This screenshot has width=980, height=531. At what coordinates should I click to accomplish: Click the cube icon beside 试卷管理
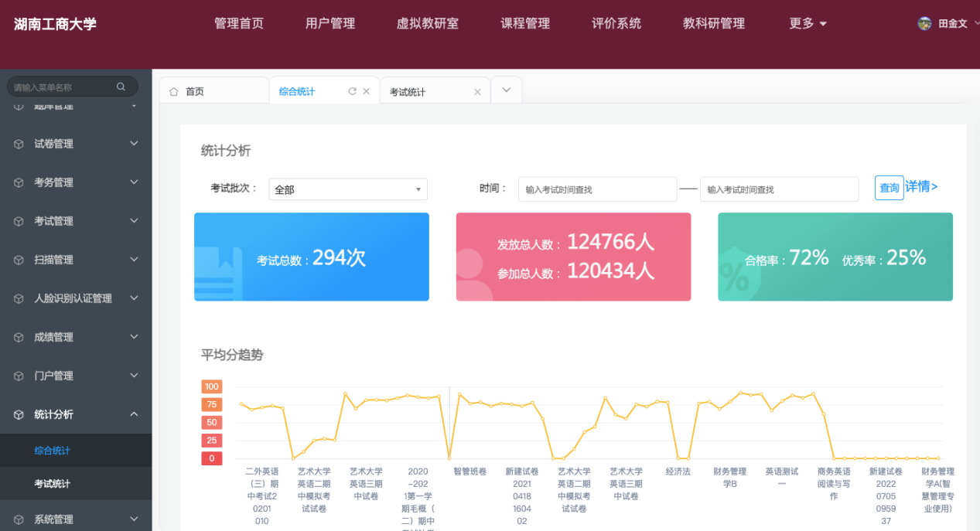point(19,144)
